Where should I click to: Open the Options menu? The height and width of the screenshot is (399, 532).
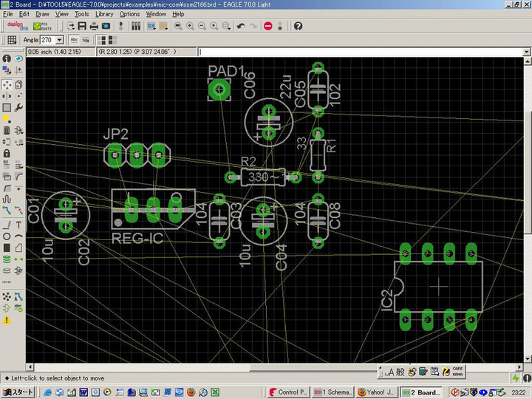tap(129, 14)
